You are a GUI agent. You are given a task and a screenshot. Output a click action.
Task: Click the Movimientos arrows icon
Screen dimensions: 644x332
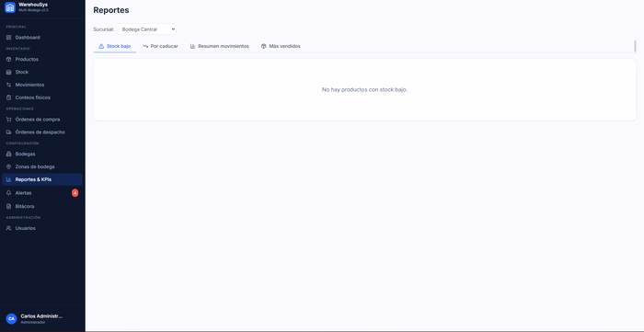pos(8,85)
